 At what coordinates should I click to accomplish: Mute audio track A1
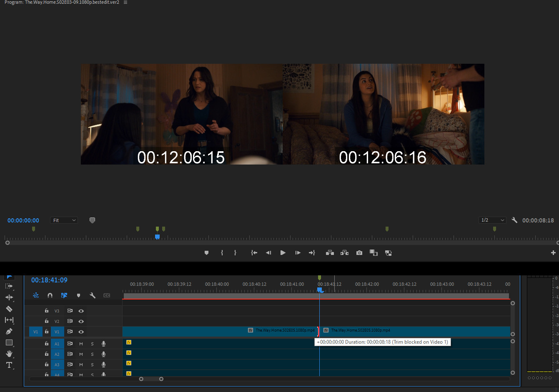[81, 344]
